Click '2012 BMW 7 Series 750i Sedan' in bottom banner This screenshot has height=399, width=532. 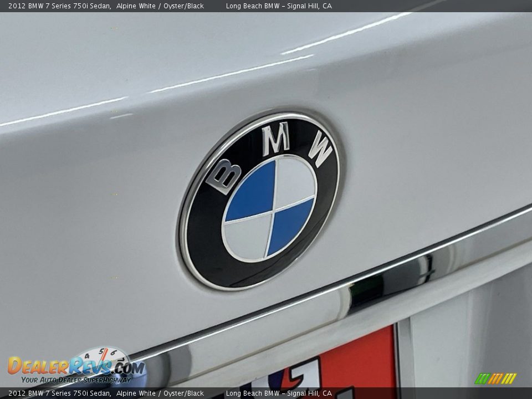pyautogui.click(x=60, y=393)
